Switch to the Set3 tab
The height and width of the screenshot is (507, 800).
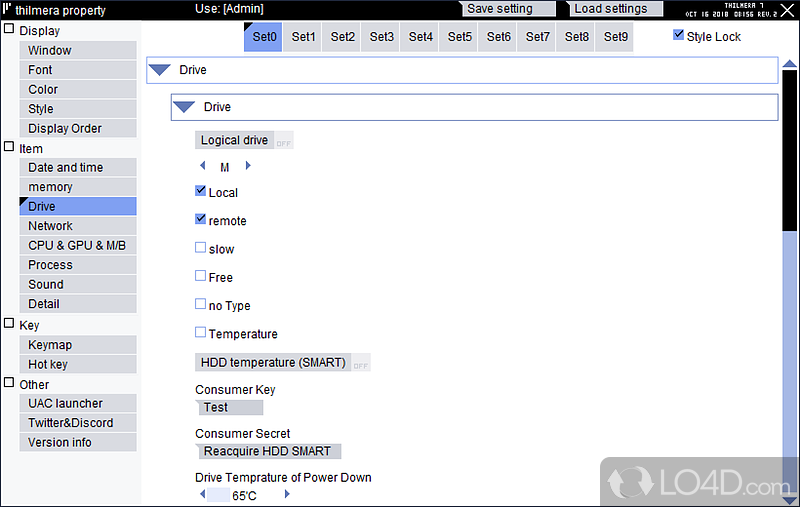click(x=381, y=37)
